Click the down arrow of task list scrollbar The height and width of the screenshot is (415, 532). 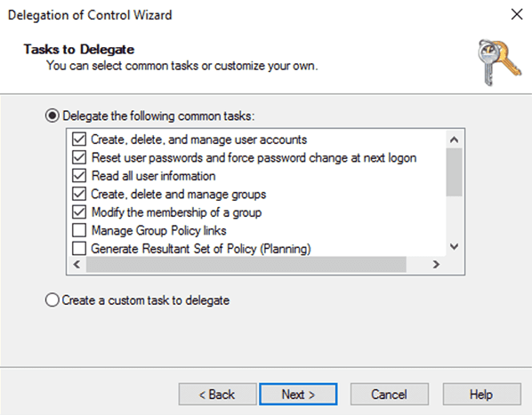(454, 246)
